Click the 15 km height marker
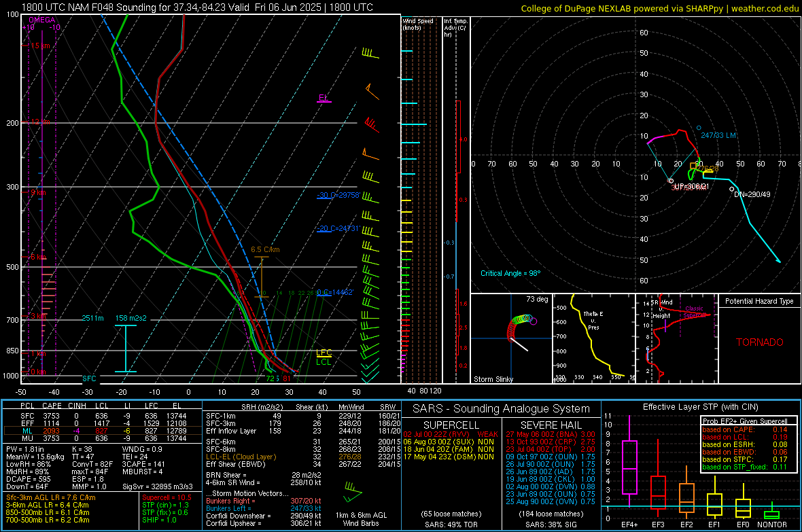802x532 pixels. tap(40, 46)
